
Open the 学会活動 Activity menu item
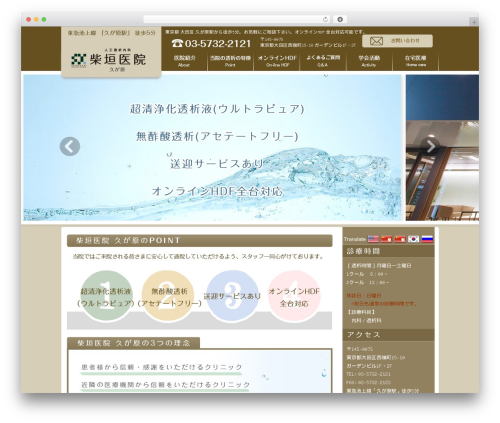point(369,61)
